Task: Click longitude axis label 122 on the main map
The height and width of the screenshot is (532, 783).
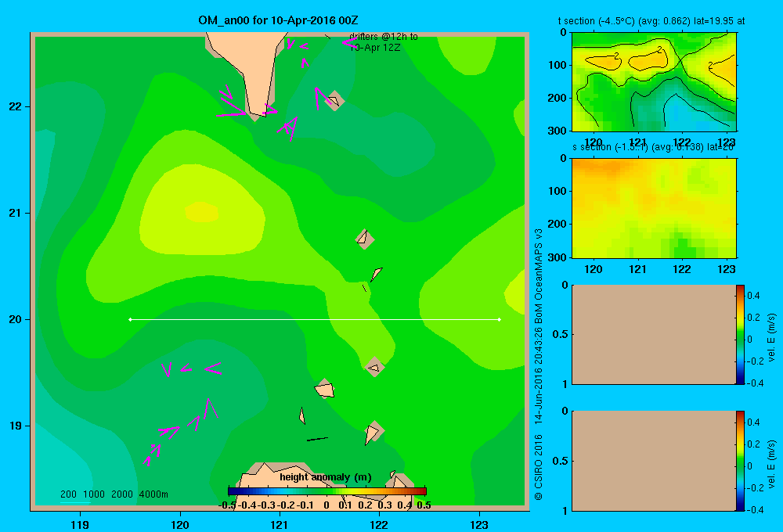Action: tap(379, 524)
